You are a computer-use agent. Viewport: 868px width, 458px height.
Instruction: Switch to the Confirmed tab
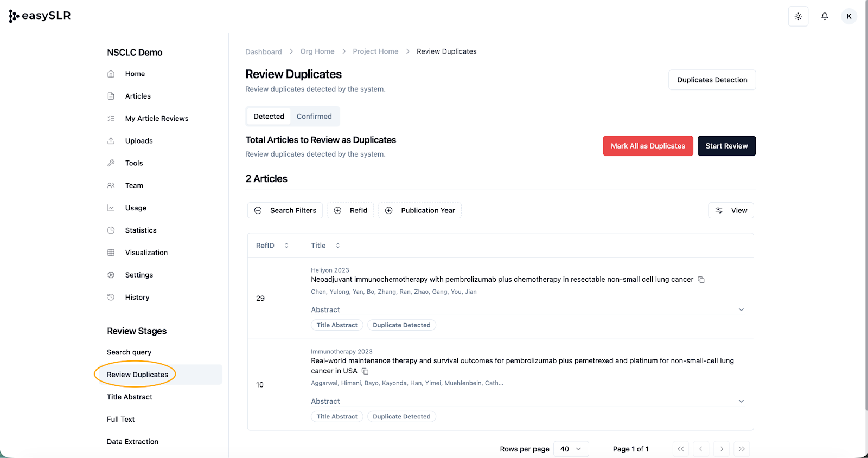coord(314,117)
